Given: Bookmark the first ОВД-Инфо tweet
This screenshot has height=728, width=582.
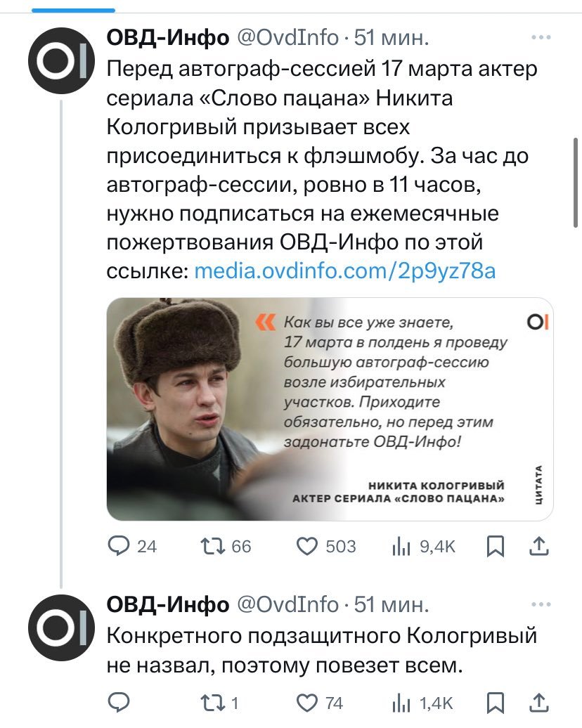Looking at the screenshot, I should click(x=495, y=546).
